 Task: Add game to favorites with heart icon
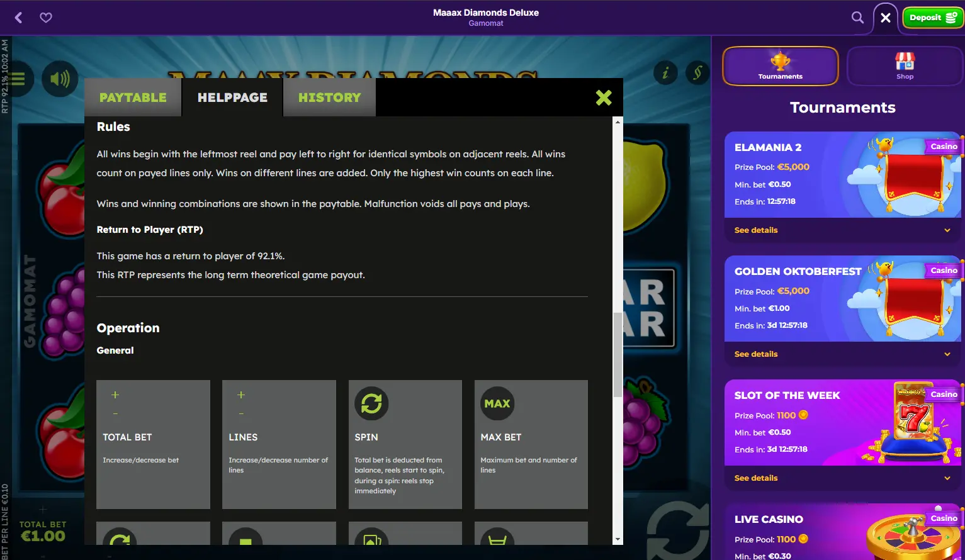(46, 18)
